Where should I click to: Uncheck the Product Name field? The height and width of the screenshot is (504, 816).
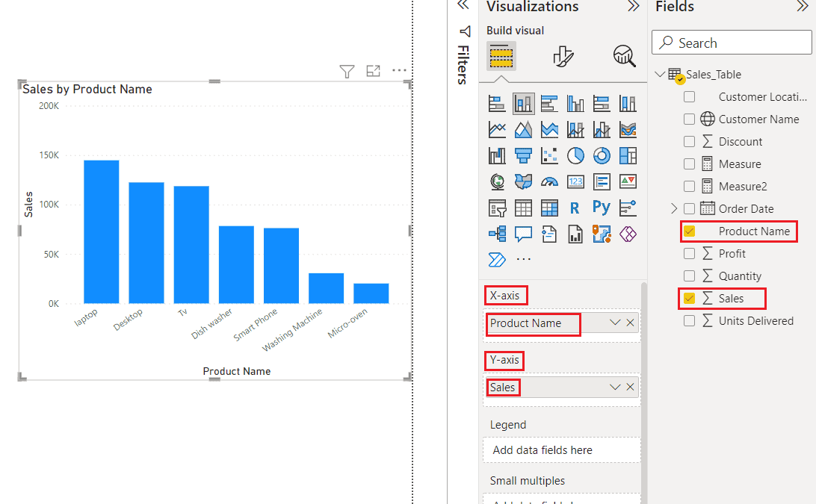tap(689, 231)
